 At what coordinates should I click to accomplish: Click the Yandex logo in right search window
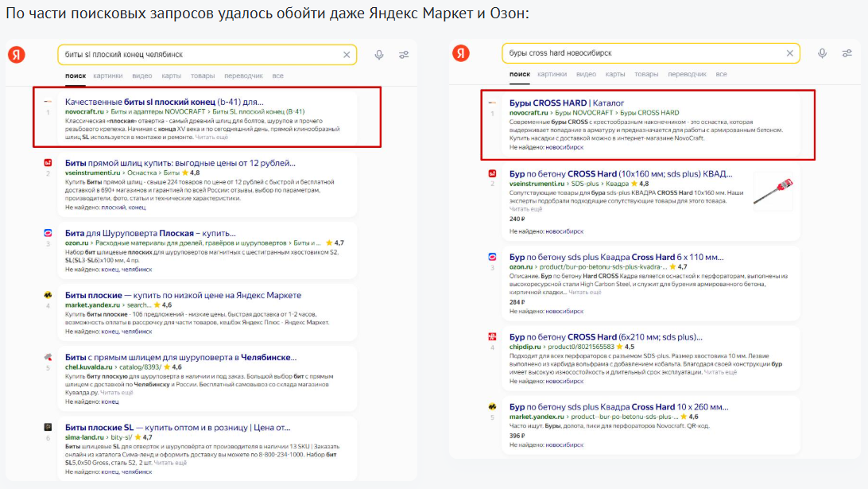click(x=461, y=53)
